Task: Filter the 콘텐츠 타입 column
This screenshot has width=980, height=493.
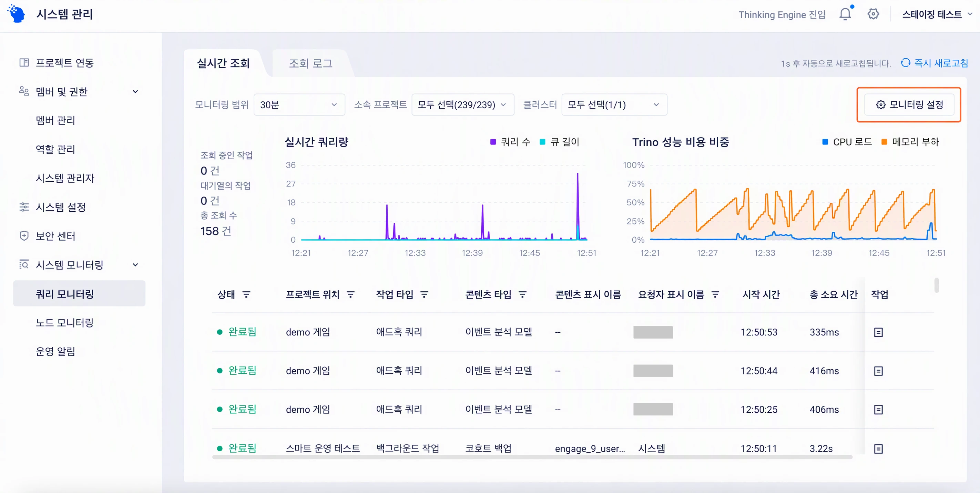Action: coord(523,294)
